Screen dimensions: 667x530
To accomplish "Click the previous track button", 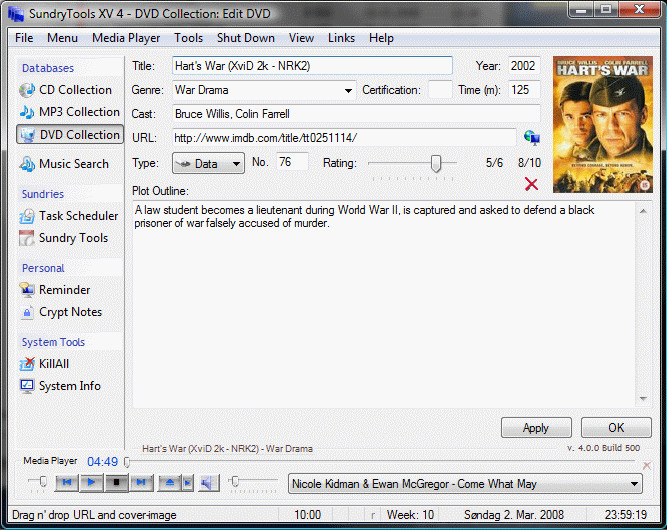I will click(67, 482).
